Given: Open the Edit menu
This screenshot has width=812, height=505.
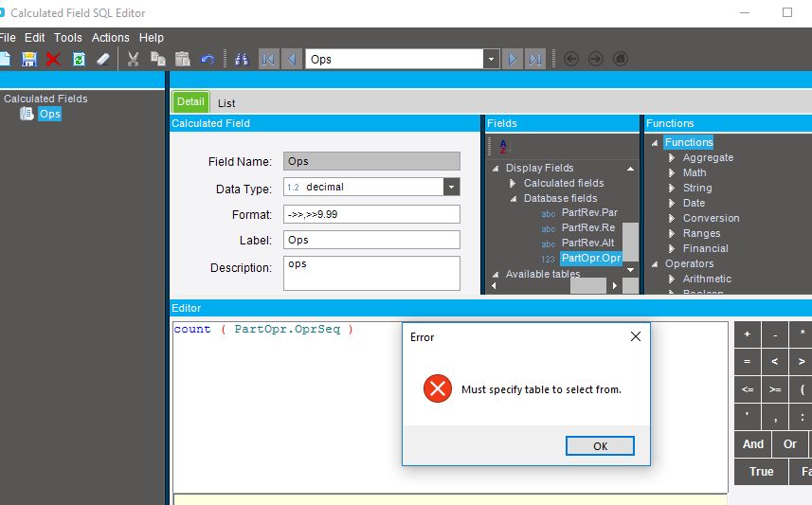Looking at the screenshot, I should click(35, 38).
